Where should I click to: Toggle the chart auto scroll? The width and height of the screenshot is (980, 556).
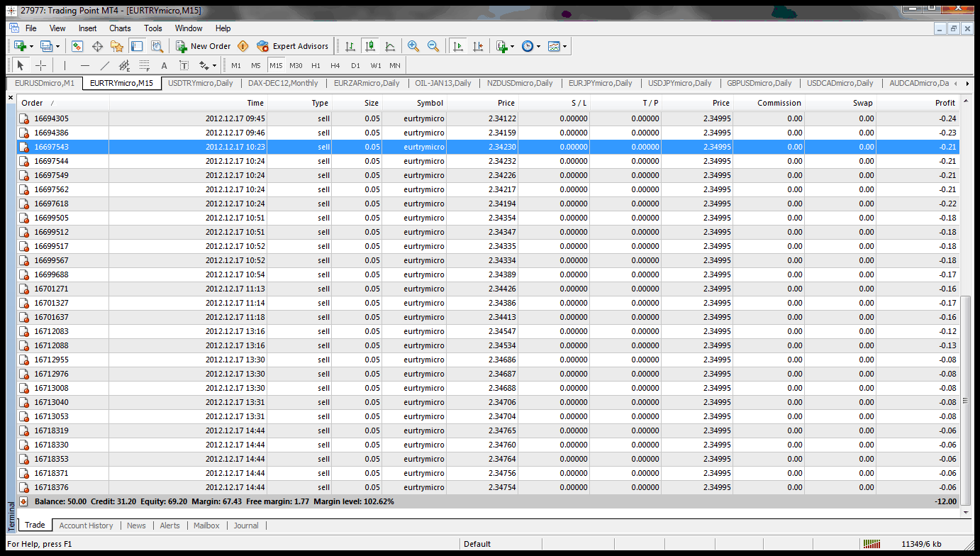point(458,46)
